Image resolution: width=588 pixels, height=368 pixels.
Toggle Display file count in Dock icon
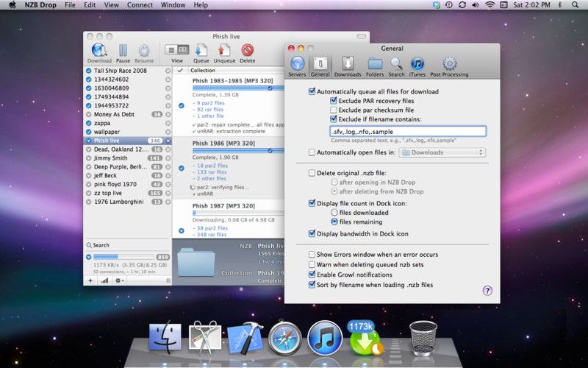click(312, 203)
